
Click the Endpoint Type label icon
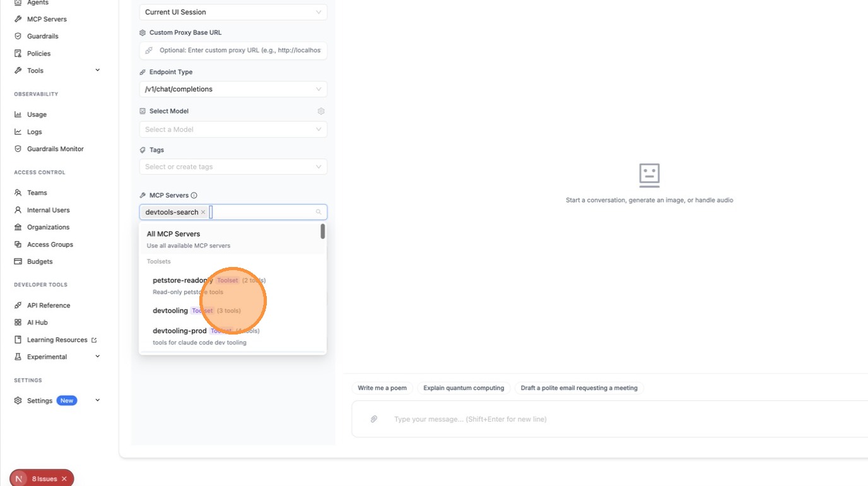pyautogui.click(x=143, y=72)
